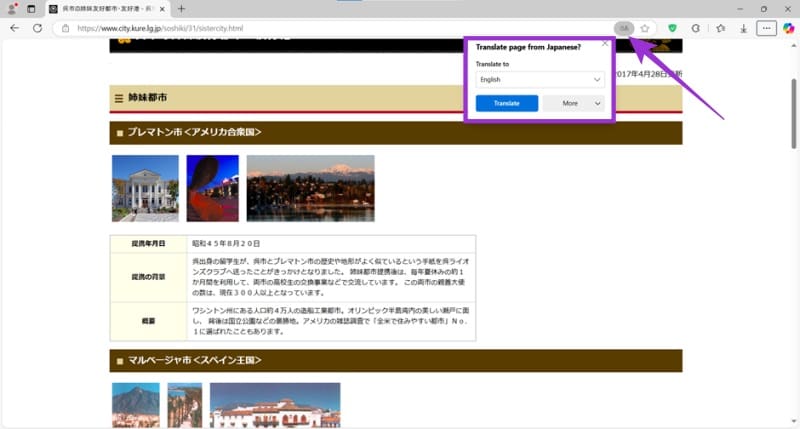800x429 pixels.
Task: Close the translate popup with the X
Action: click(x=604, y=44)
